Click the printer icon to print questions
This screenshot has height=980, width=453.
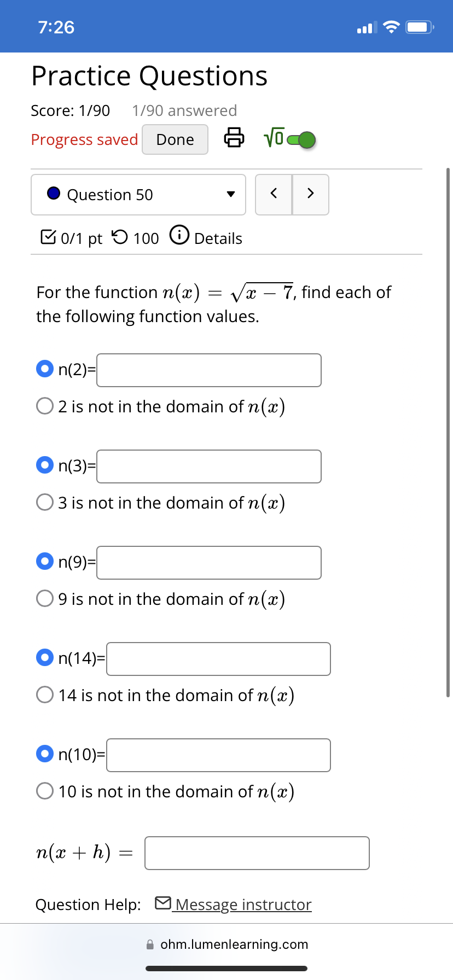point(234,139)
